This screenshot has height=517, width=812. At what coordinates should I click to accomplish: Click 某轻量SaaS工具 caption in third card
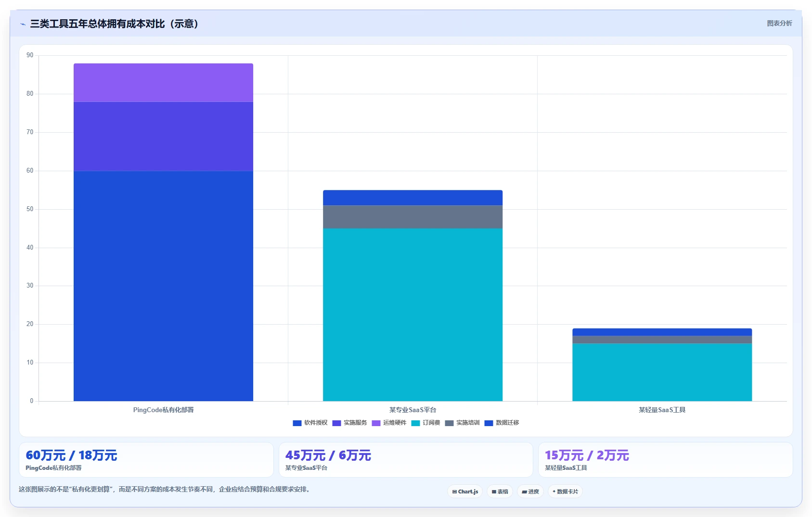click(566, 468)
